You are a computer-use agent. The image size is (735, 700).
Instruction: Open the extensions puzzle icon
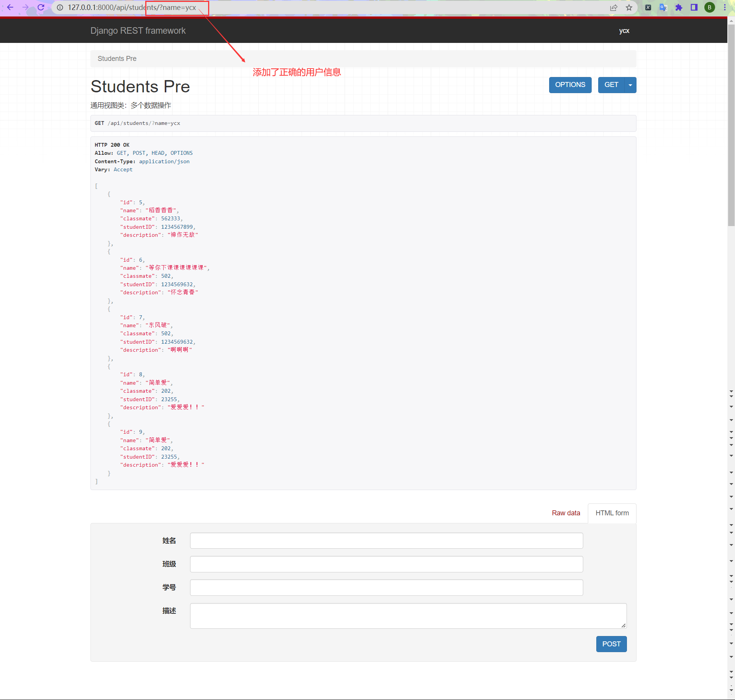(x=679, y=7)
